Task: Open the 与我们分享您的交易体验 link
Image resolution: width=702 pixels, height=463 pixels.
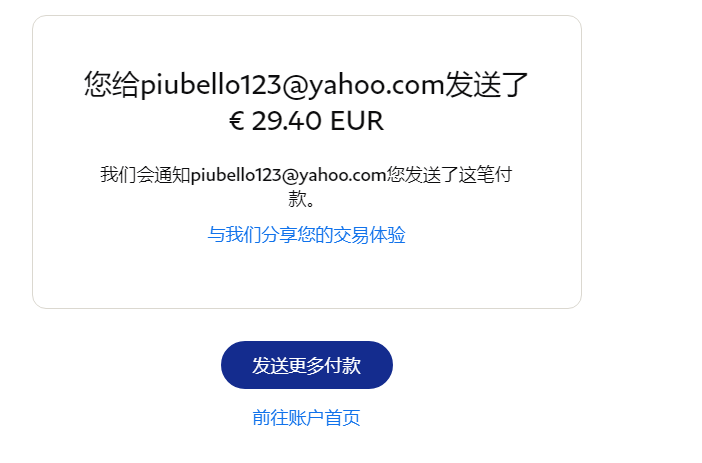Action: coord(307,235)
